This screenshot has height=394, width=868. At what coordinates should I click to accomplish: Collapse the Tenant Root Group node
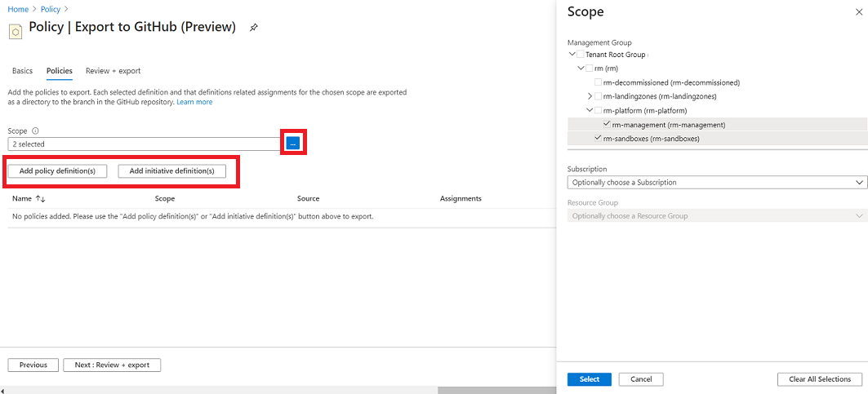tap(572, 54)
